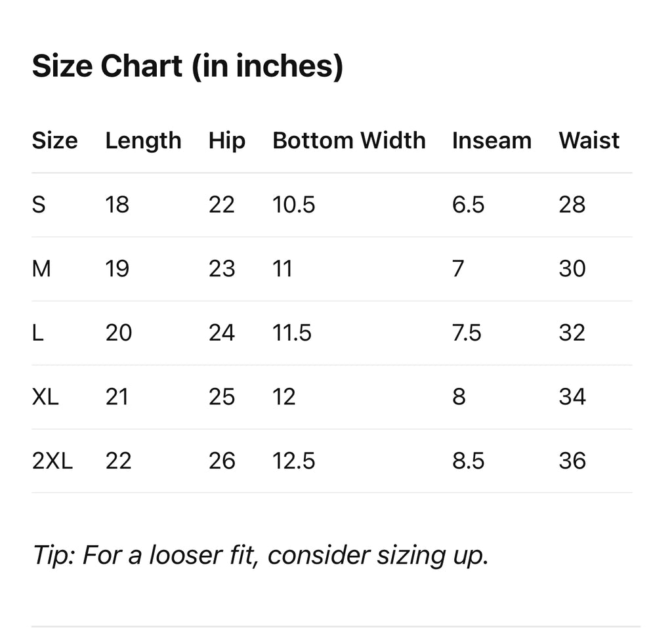Viewport: 672px width, 628px height.
Task: Click the Bottom Width column header
Action: point(348,140)
